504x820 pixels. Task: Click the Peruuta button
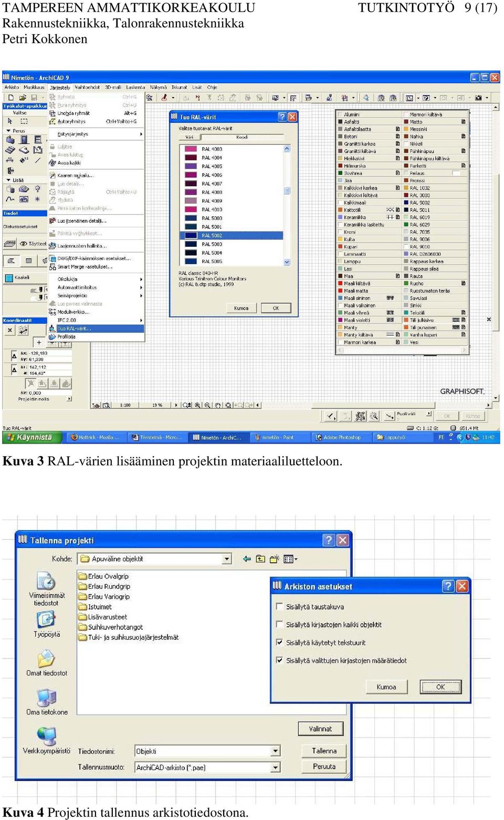pos(324,766)
